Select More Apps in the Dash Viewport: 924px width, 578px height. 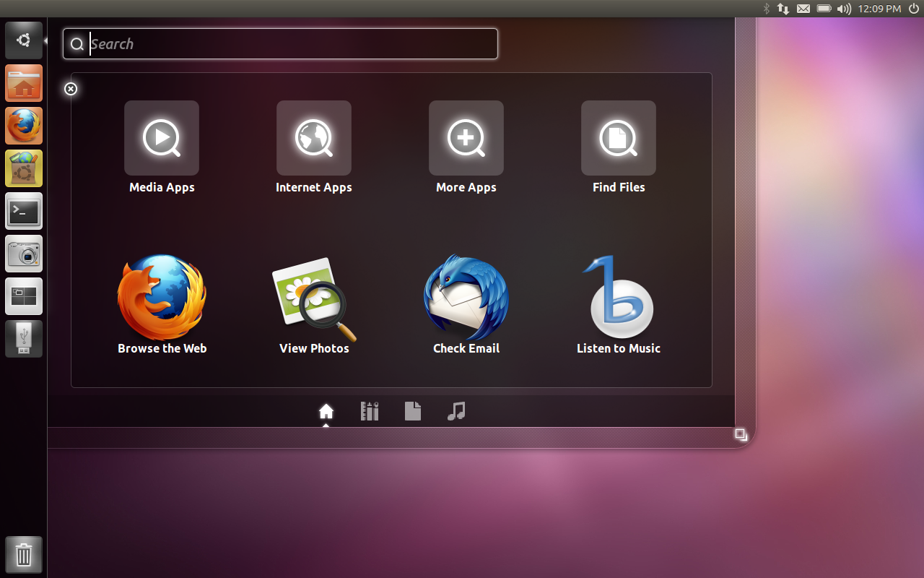(x=466, y=138)
